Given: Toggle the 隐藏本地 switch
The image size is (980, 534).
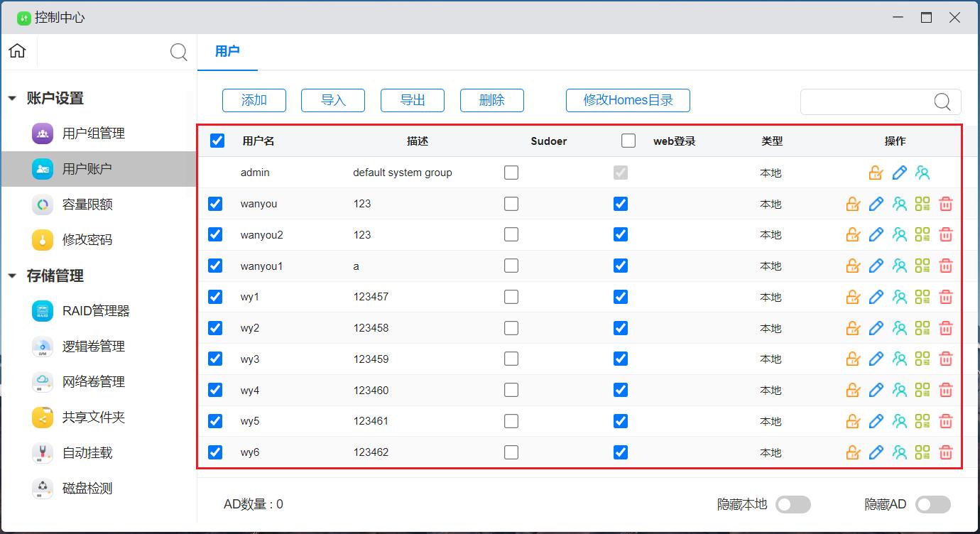Looking at the screenshot, I should click(793, 504).
